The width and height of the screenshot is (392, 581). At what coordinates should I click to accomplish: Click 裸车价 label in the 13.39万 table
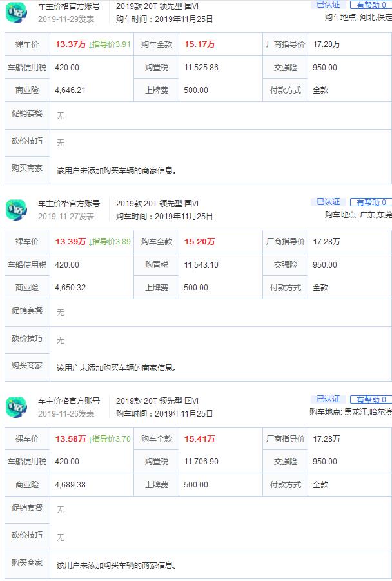click(x=27, y=242)
